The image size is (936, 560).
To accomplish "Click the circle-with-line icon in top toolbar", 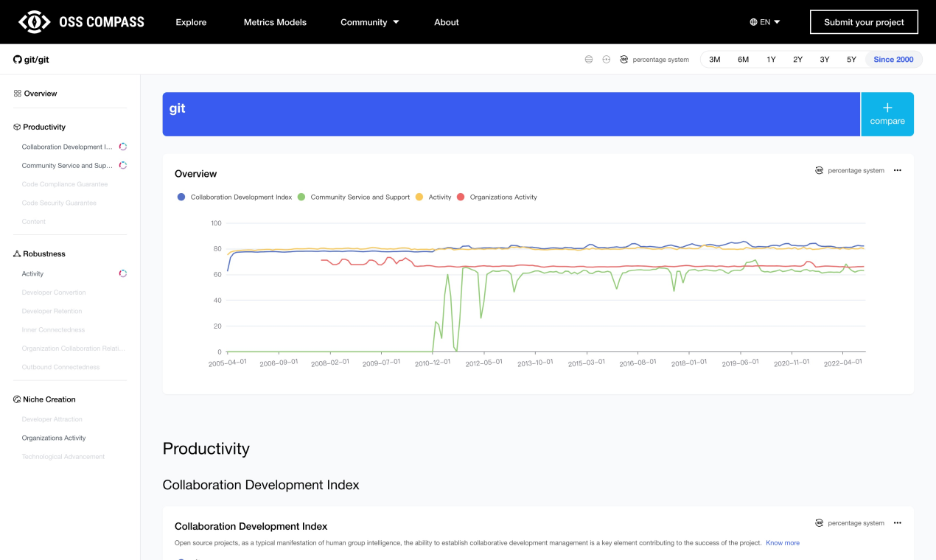I will 606,60.
